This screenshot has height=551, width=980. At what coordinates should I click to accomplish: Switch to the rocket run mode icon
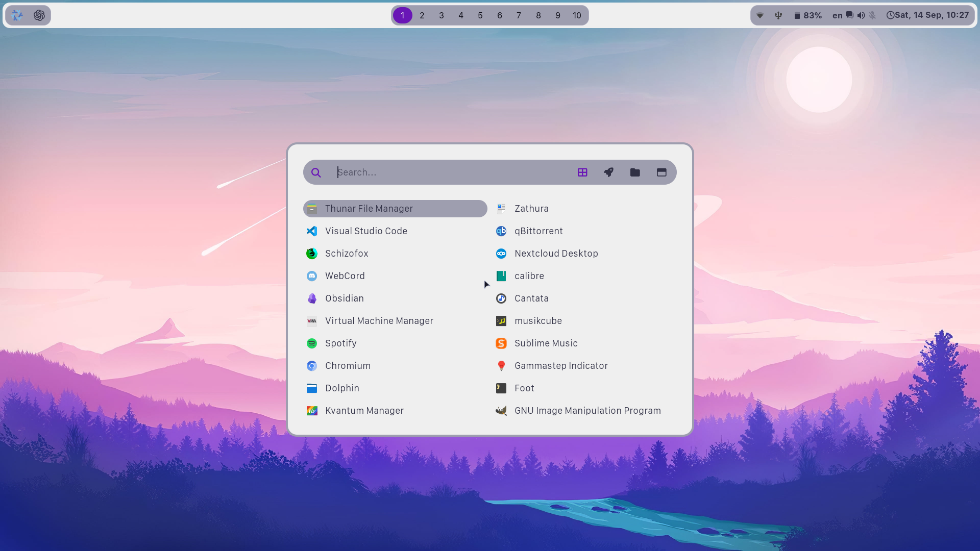(x=608, y=172)
